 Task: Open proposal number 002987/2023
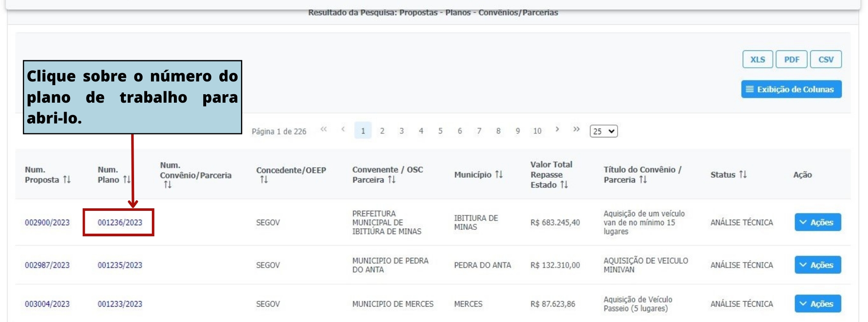pyautogui.click(x=47, y=265)
